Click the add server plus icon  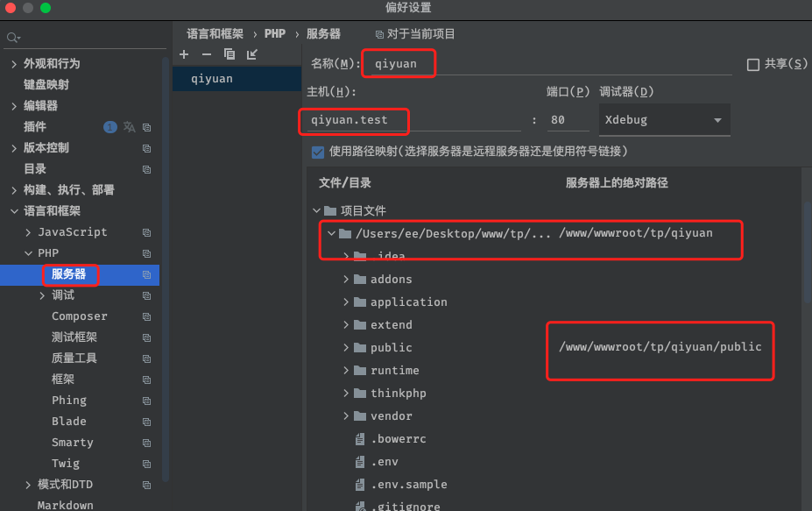(184, 54)
